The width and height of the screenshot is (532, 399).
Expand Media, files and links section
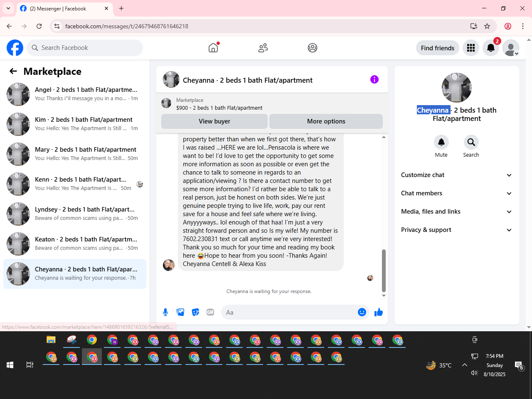coord(456,212)
